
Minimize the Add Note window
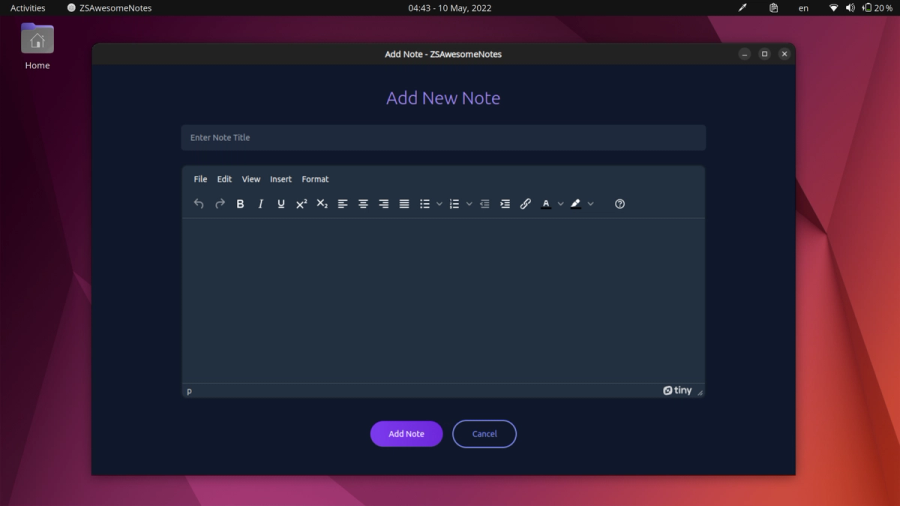[744, 54]
